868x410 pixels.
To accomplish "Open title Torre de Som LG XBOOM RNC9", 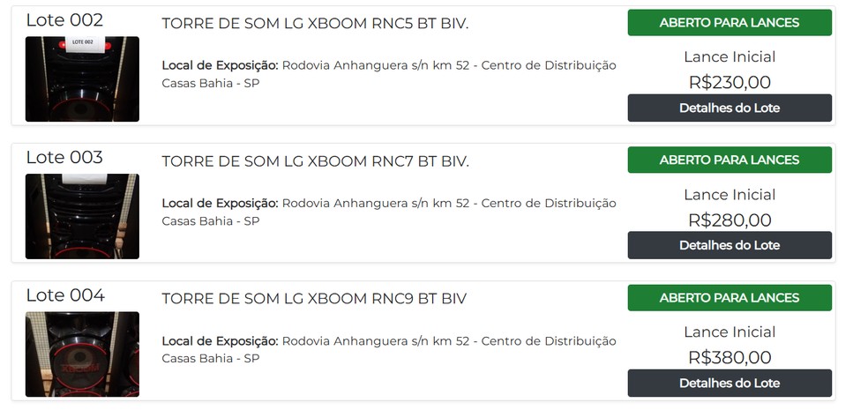I will [x=314, y=299].
